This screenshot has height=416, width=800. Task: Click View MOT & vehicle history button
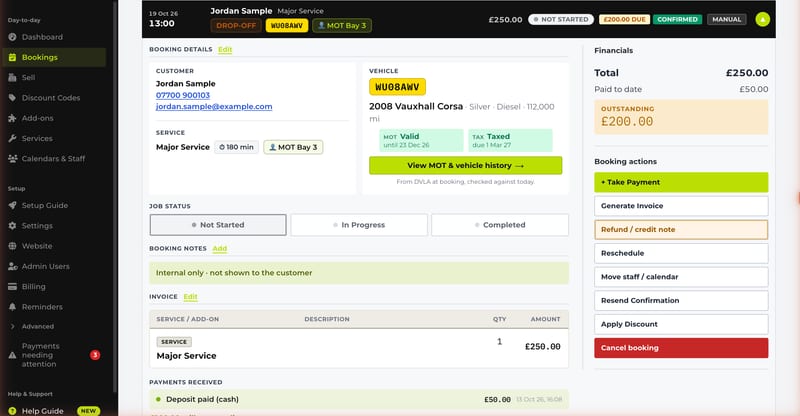[465, 165]
